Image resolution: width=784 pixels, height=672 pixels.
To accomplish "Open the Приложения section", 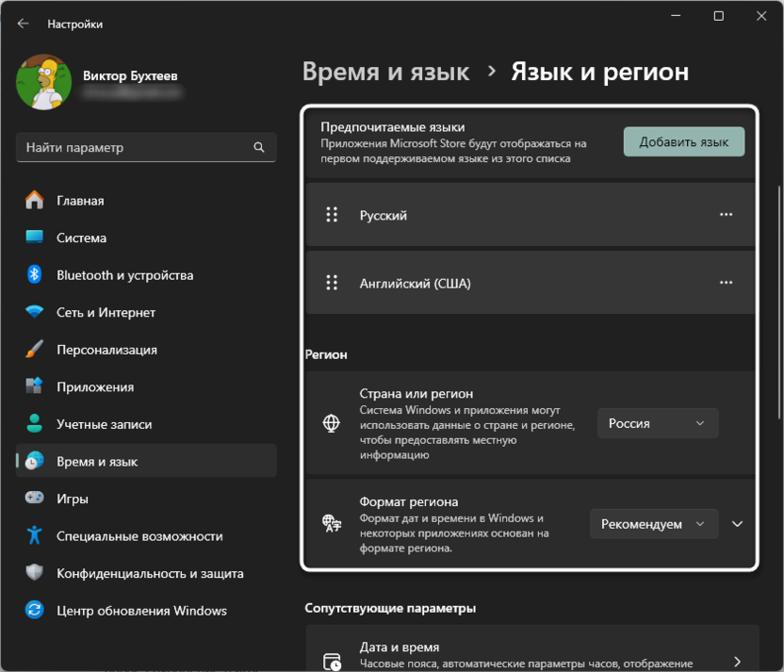I will coord(146,386).
